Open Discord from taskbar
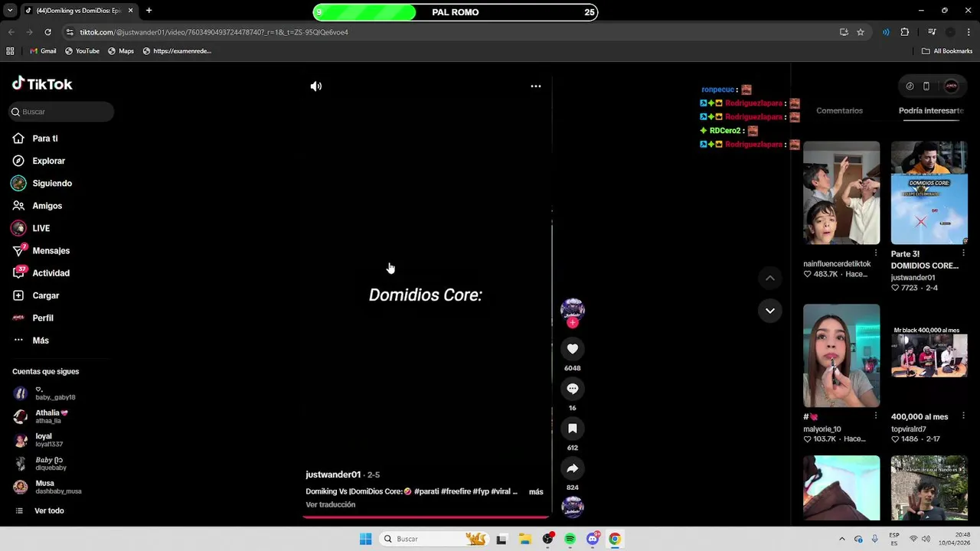 pyautogui.click(x=593, y=539)
